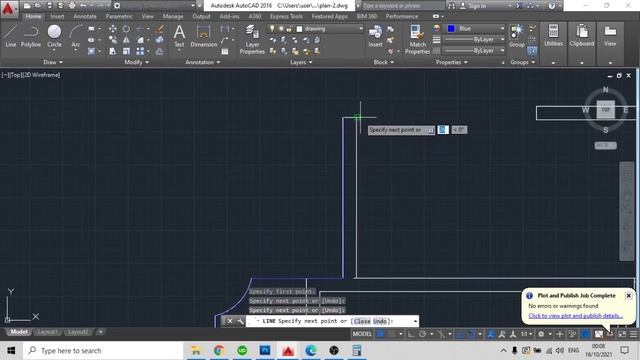
Task: Click Sign In button
Action: (x=473, y=6)
